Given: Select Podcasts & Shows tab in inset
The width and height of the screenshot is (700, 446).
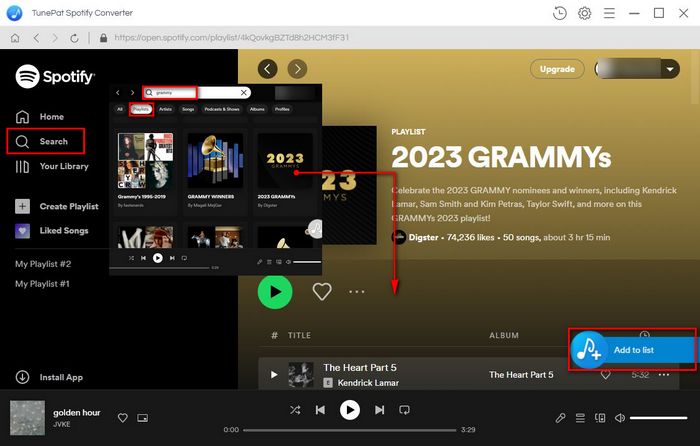Looking at the screenshot, I should point(221,109).
